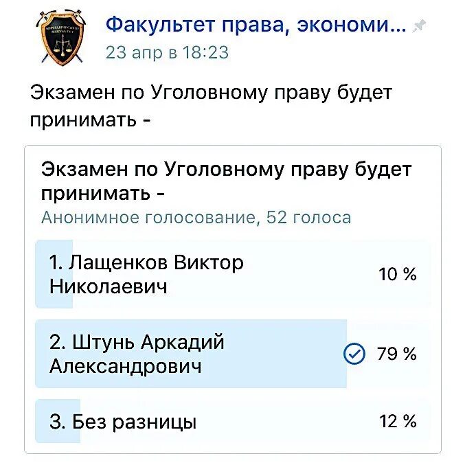This screenshot has height=476, width=476.
Task: Click the 10 % result for Лащенков
Action: click(398, 274)
